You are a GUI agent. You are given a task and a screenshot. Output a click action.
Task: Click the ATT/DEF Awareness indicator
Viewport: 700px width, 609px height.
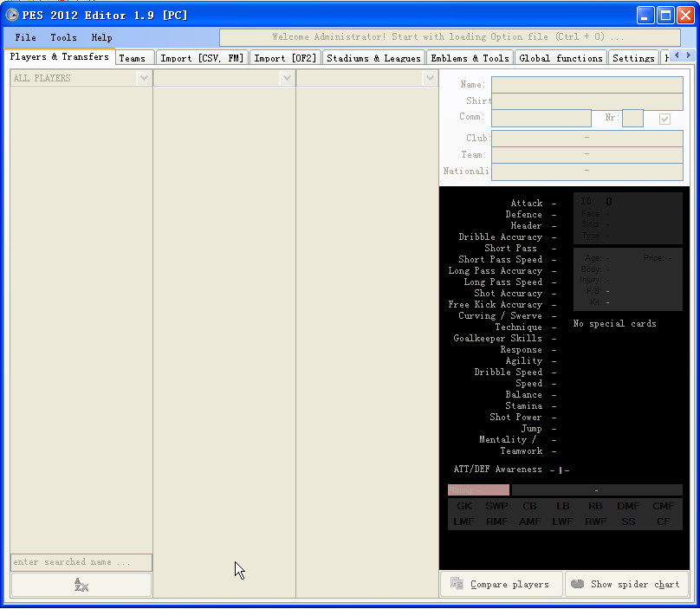tap(560, 470)
